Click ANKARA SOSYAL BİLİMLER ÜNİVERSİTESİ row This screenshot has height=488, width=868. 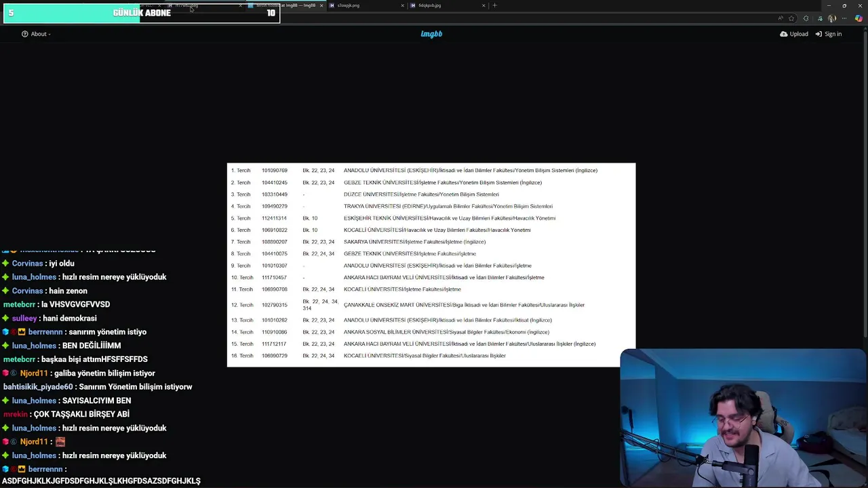click(x=446, y=332)
